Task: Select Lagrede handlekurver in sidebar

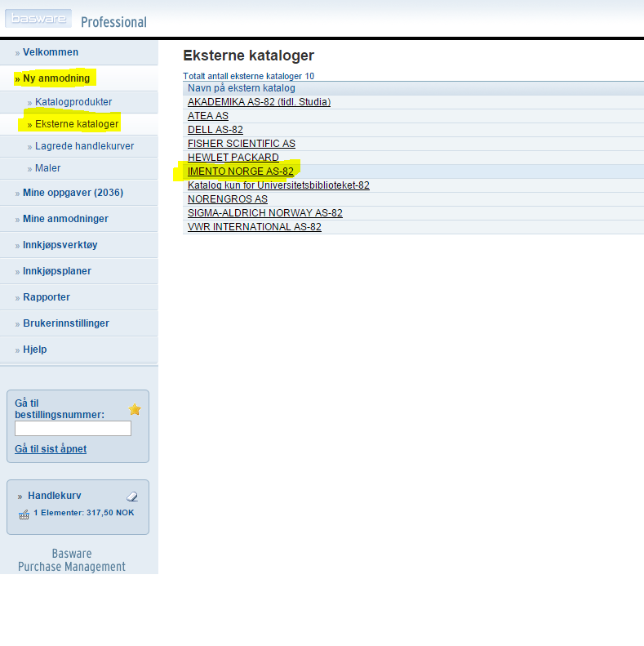Action: pyautogui.click(x=84, y=146)
